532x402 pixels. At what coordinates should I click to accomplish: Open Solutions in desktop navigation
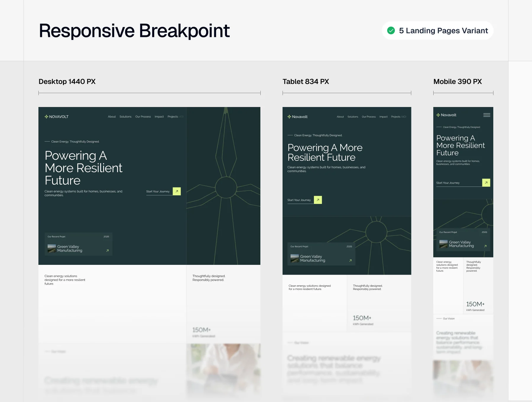point(125,117)
